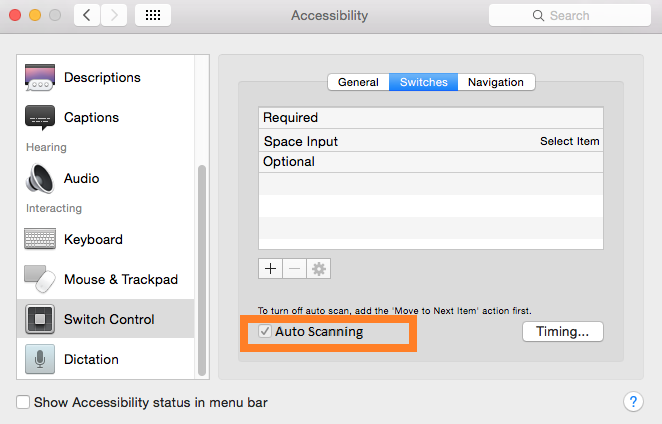Toggle the Auto Scanning checkbox
Screen dimensions: 662x424
pos(265,331)
